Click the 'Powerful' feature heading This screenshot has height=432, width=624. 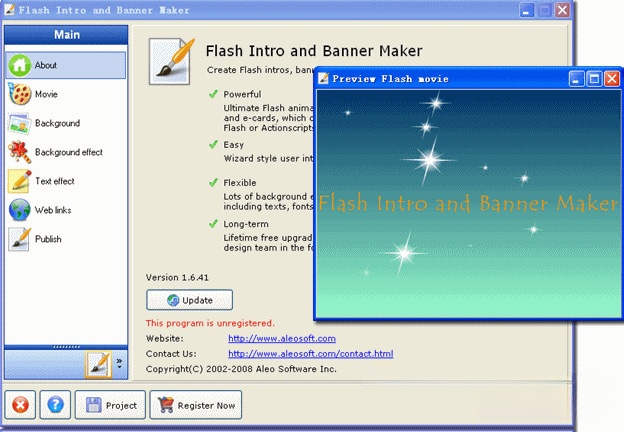coord(242,94)
